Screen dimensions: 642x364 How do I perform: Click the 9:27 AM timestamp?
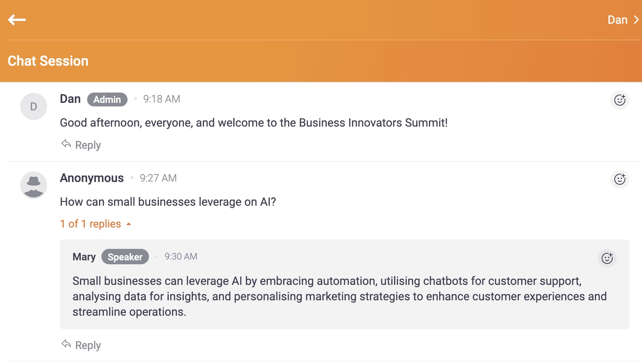pyautogui.click(x=158, y=178)
